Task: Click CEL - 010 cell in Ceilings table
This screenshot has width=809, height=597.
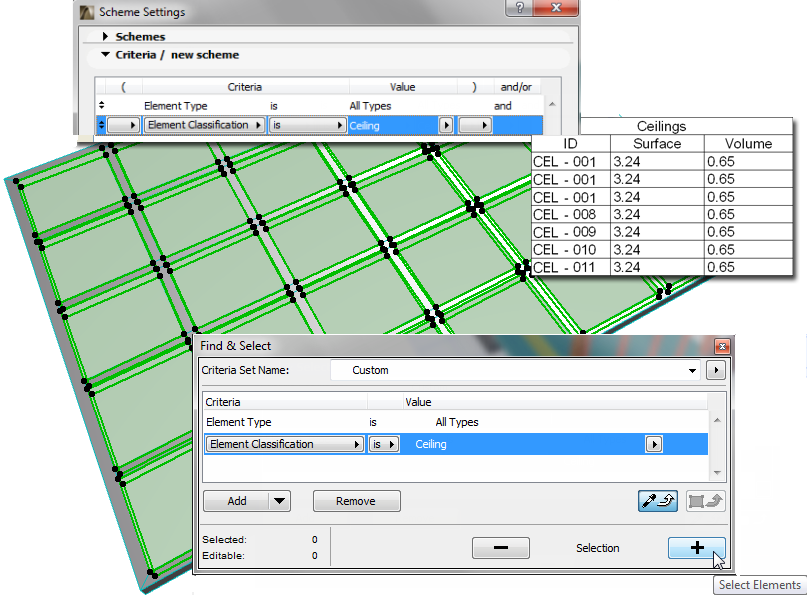Action: [x=571, y=250]
